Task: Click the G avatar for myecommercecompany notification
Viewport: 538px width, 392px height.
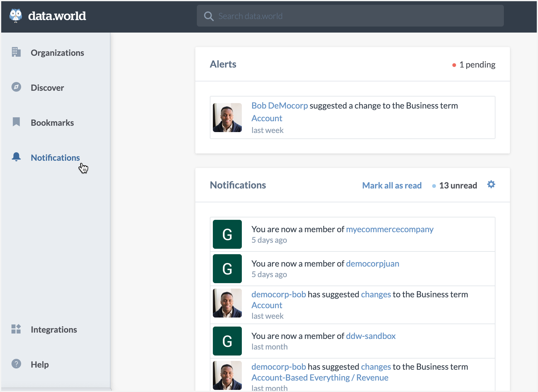Action: (227, 234)
